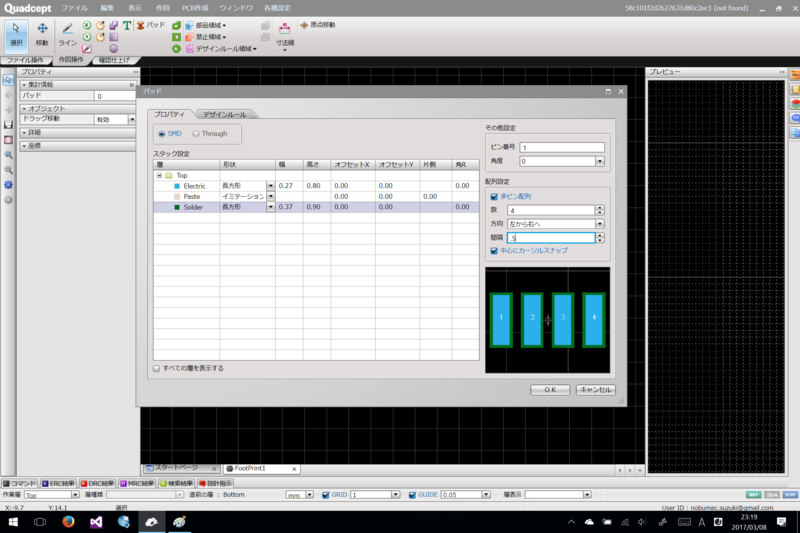Click the 間隔 spacing input field
Screen dimensions: 800x533
tap(551, 238)
